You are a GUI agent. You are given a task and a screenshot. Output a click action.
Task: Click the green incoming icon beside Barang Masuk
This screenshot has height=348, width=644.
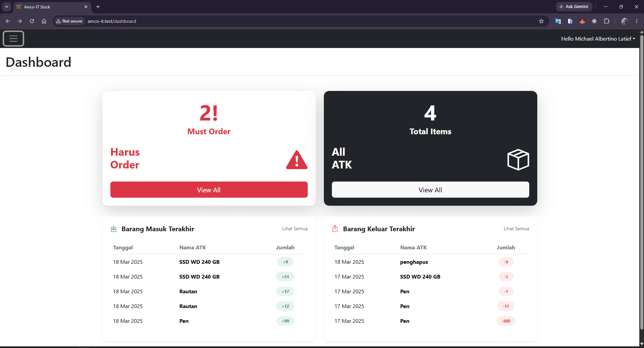point(114,229)
